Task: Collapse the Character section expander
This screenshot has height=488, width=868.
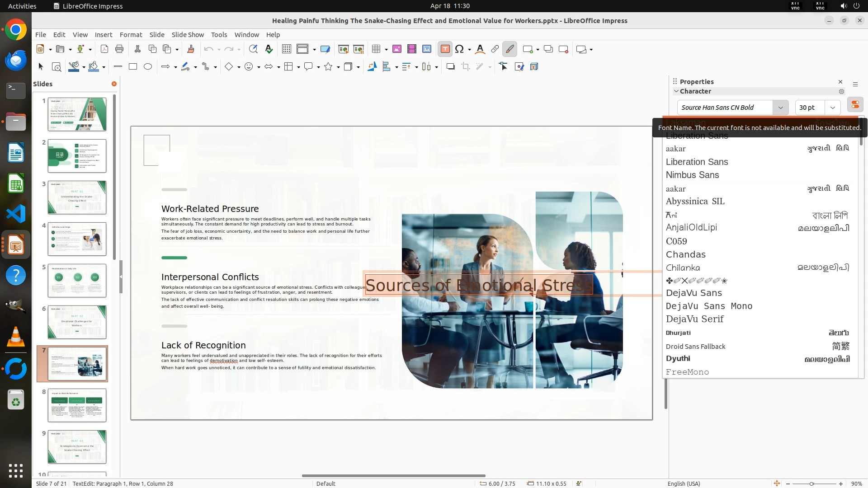Action: click(676, 91)
